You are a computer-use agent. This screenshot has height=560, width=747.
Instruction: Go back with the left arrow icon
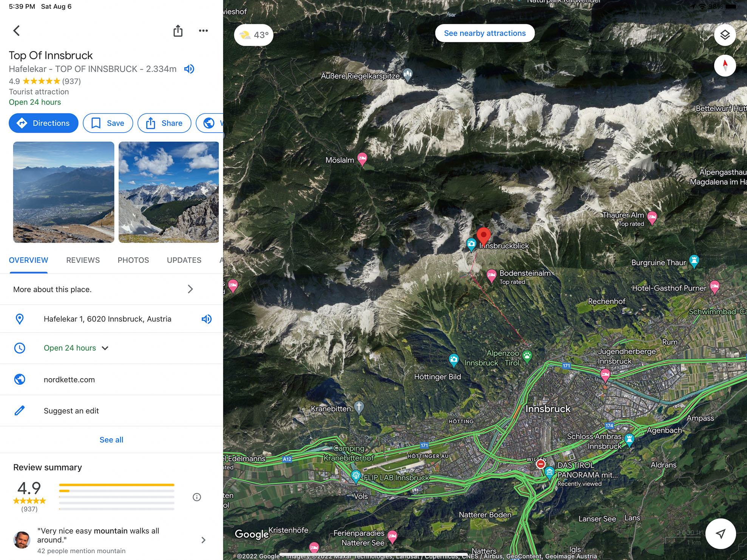(16, 31)
